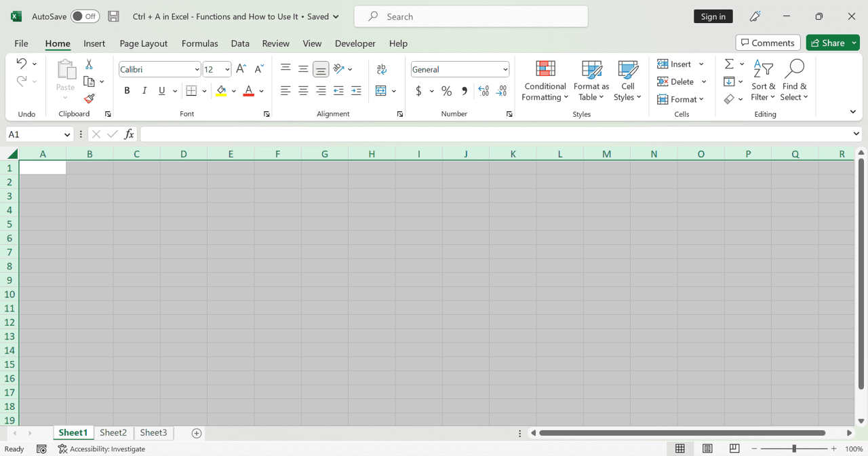Image resolution: width=868 pixels, height=456 pixels.
Task: Click the pen Coming Soon icon in title bar
Action: click(x=755, y=16)
